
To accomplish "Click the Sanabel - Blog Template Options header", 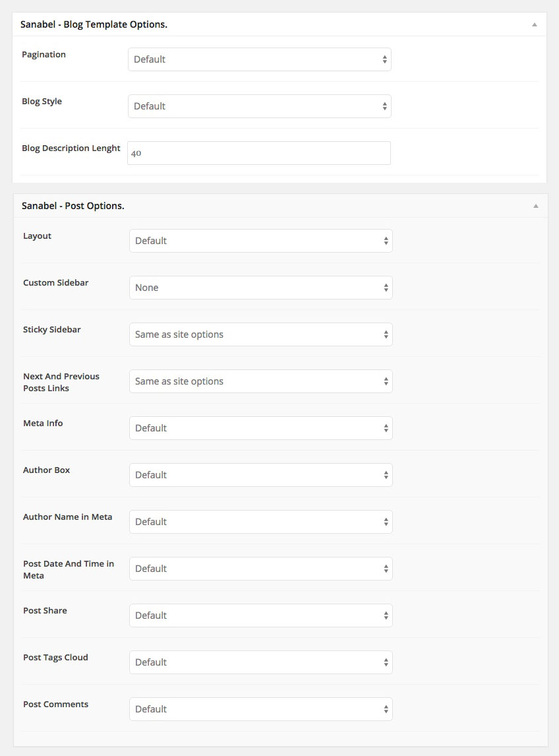I will 94,24.
